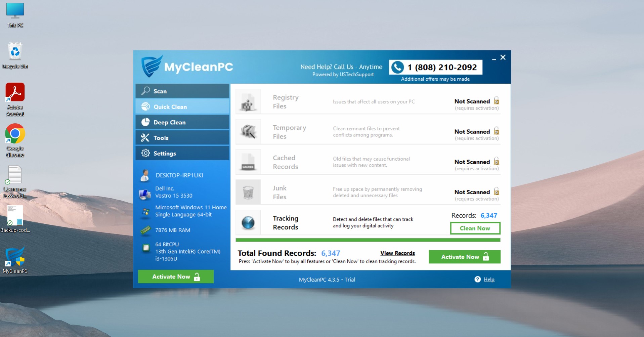Click the computer icon beside Dell Inc.
This screenshot has height=337, width=644.
(x=145, y=194)
